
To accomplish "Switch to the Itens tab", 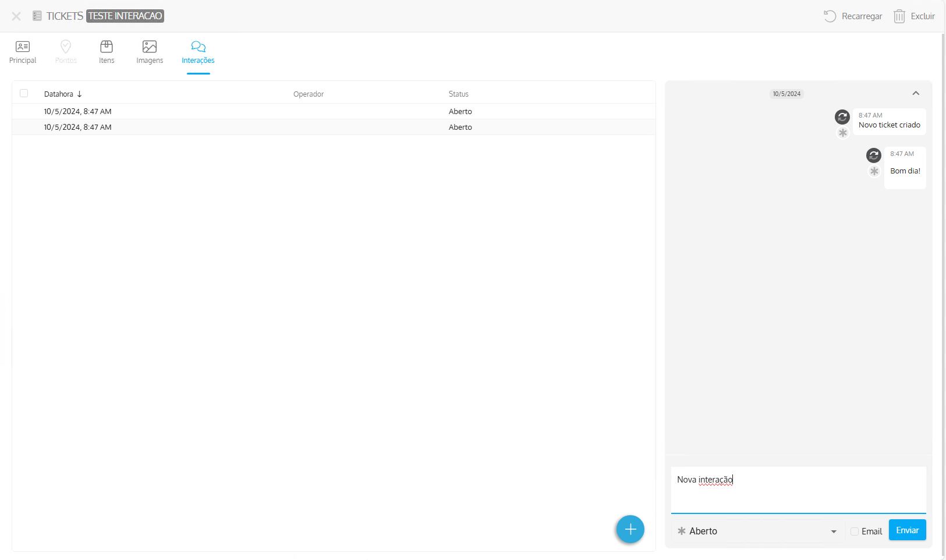I will (107, 52).
